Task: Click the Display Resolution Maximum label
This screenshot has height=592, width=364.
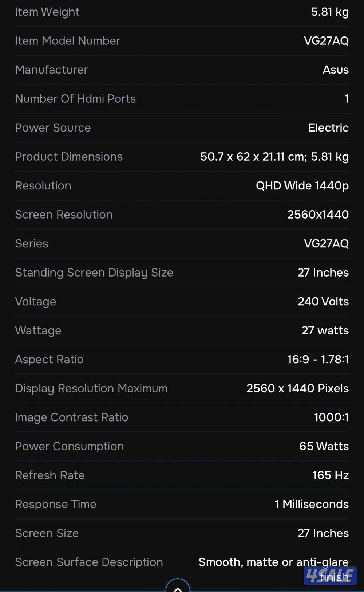Action: 91,388
